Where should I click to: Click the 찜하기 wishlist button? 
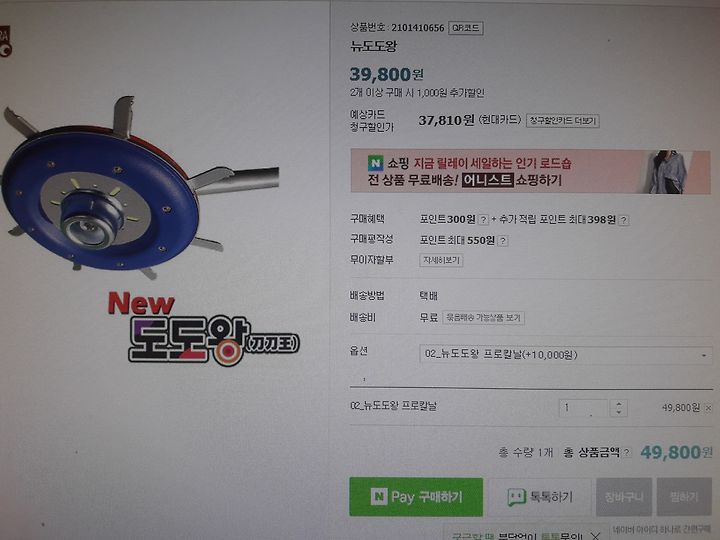pos(684,497)
